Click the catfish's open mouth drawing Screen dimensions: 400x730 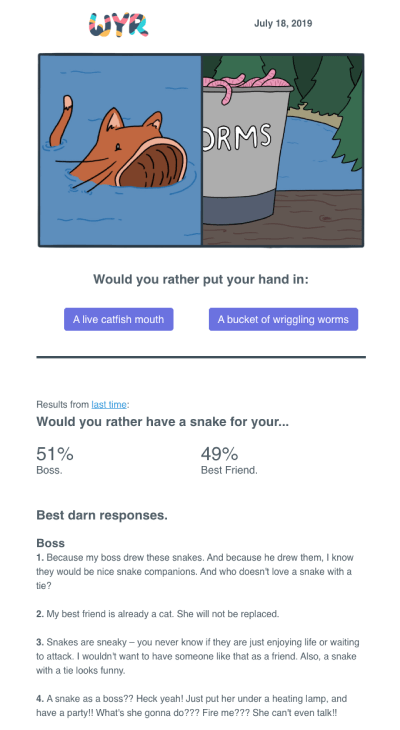coord(152,164)
